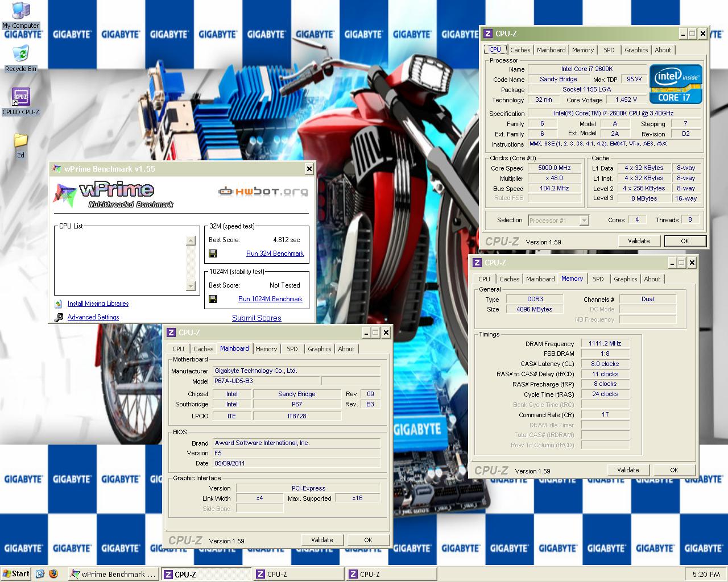Run 32M Benchmark in wPrime

pos(275,253)
